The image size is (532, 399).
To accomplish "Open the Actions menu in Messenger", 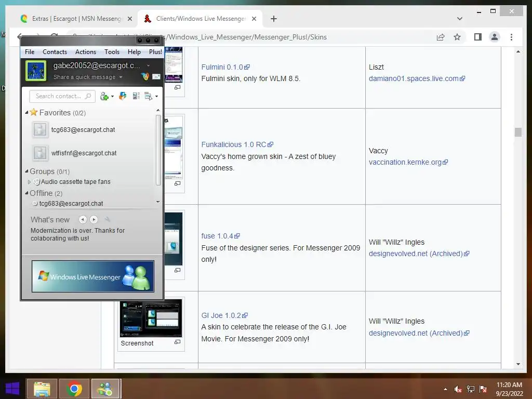I will click(x=86, y=52).
